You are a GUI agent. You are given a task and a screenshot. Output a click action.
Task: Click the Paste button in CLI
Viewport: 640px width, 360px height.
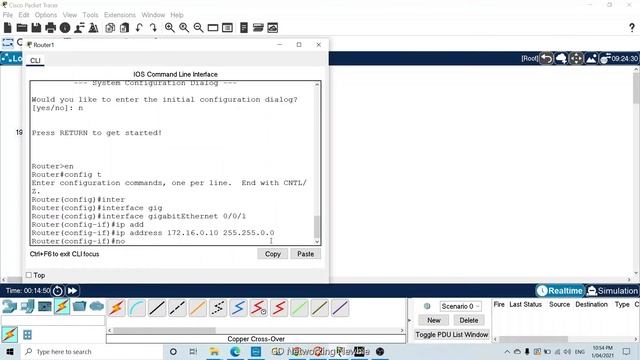pyautogui.click(x=305, y=254)
